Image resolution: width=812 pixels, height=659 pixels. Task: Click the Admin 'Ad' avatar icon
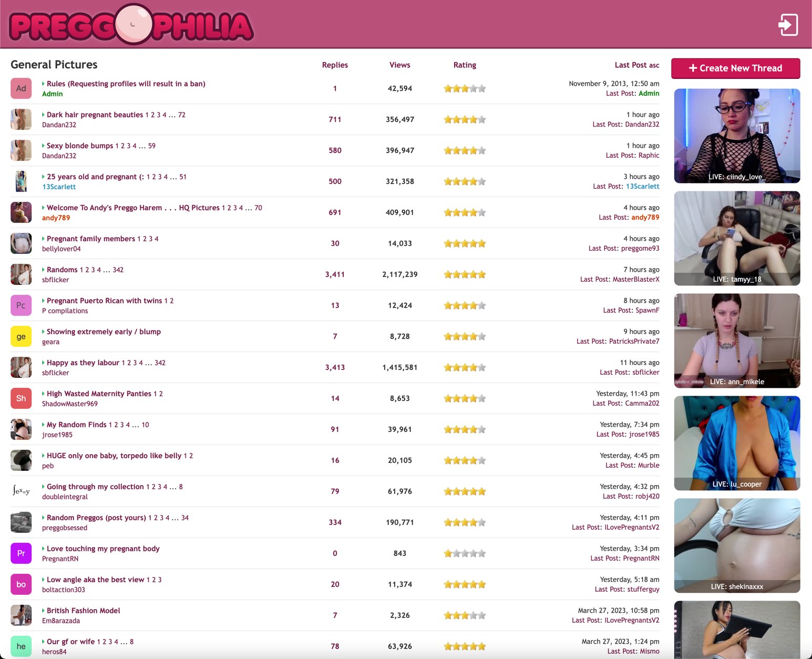21,88
